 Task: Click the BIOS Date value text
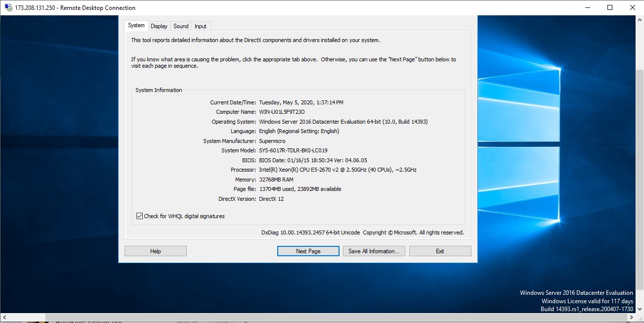click(313, 160)
